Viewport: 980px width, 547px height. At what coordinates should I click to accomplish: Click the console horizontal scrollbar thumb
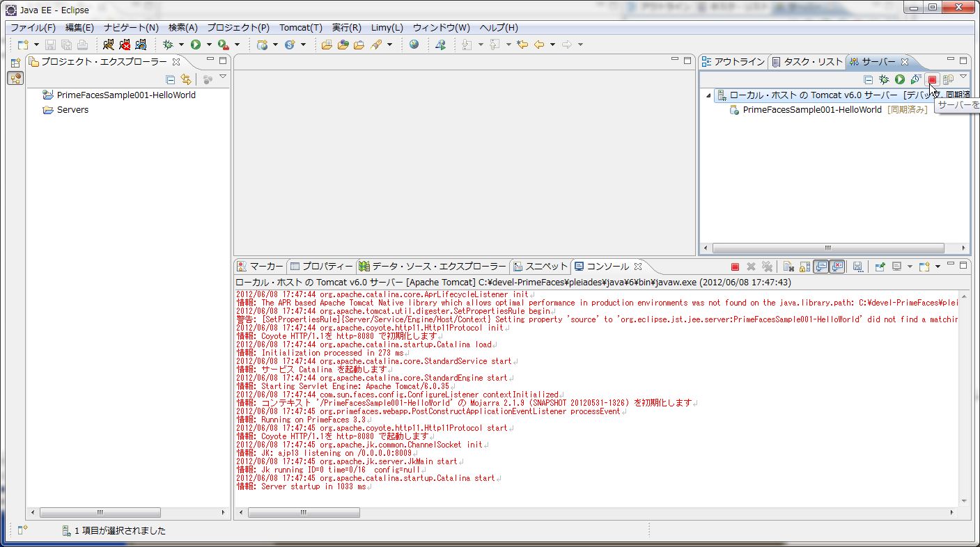(304, 513)
